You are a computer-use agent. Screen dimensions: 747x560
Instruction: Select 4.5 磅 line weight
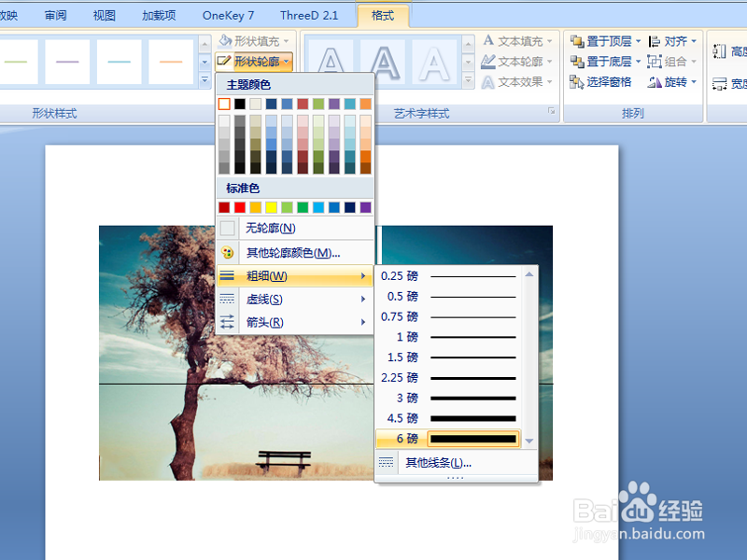[x=449, y=418]
